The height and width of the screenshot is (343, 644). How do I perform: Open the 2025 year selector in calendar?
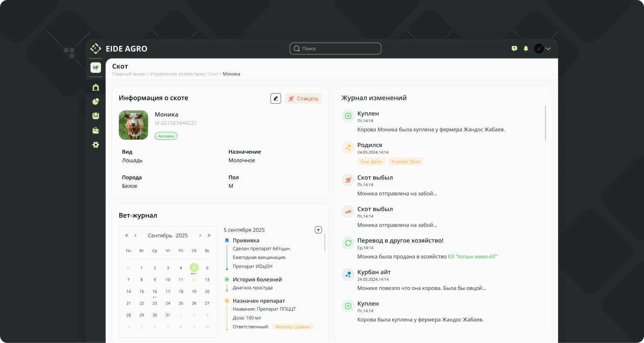182,235
